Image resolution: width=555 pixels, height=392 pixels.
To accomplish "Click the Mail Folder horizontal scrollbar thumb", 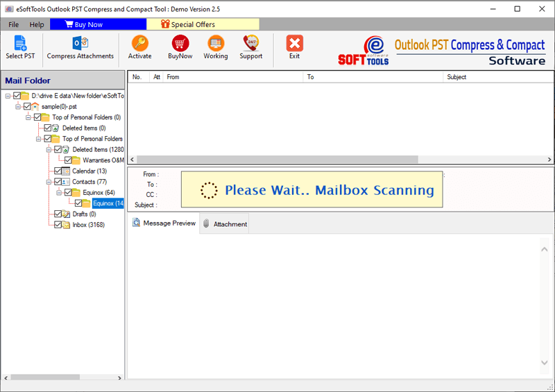I will point(45,377).
